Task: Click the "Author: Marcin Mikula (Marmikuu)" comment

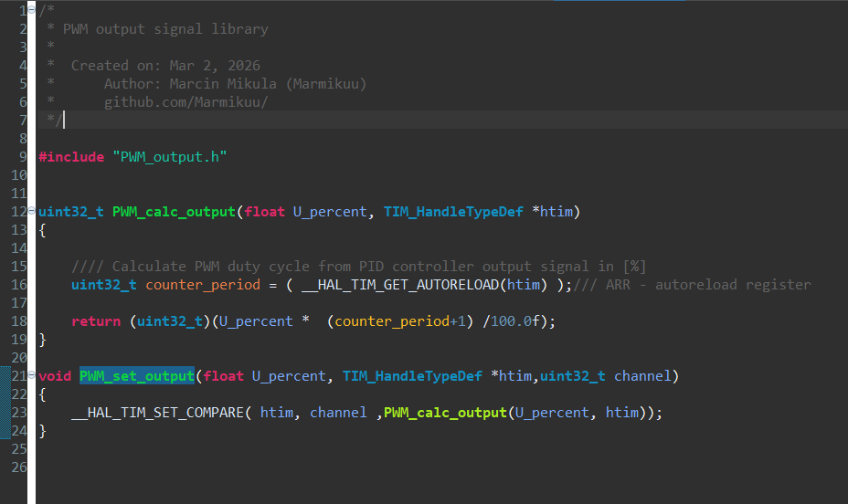Action: tap(235, 84)
